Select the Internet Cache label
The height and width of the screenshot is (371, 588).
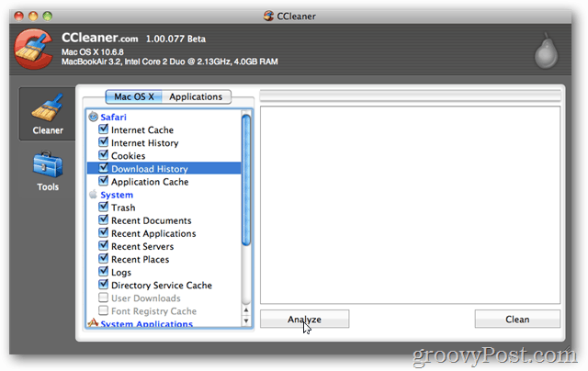pos(142,130)
